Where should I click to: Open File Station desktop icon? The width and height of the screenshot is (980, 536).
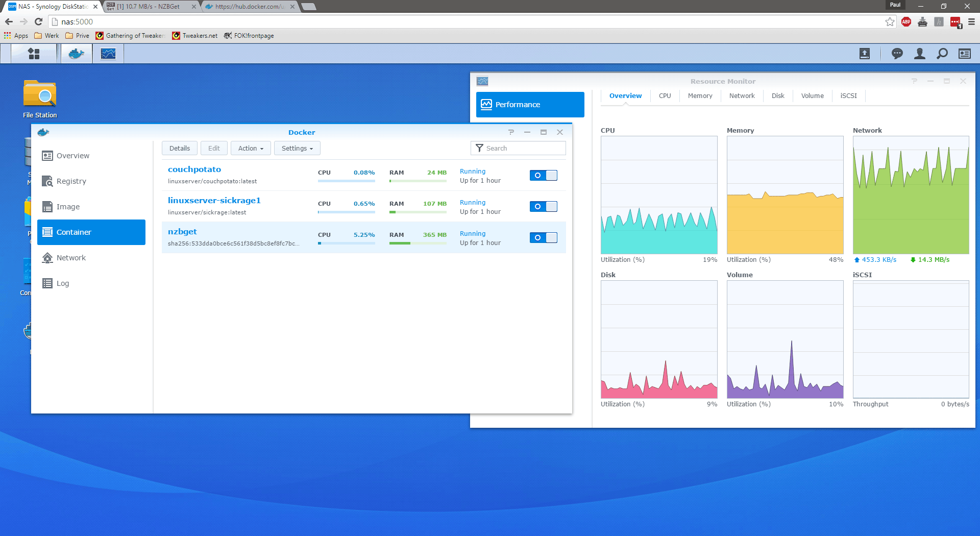pyautogui.click(x=40, y=99)
